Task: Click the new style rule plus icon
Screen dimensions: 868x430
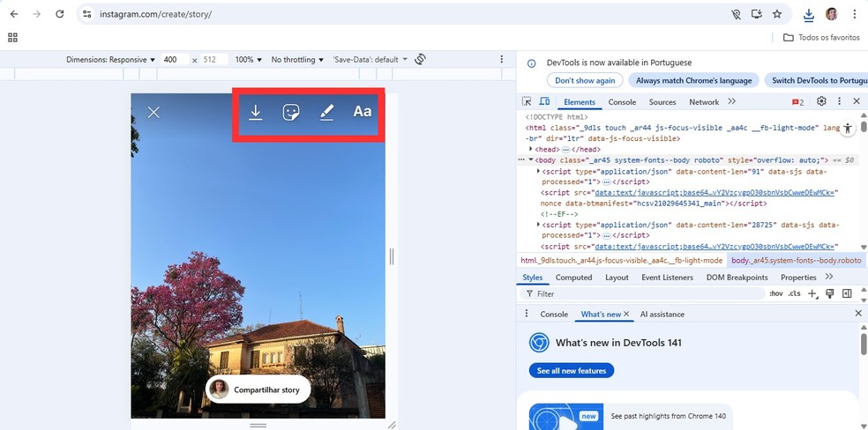Action: pyautogui.click(x=812, y=294)
